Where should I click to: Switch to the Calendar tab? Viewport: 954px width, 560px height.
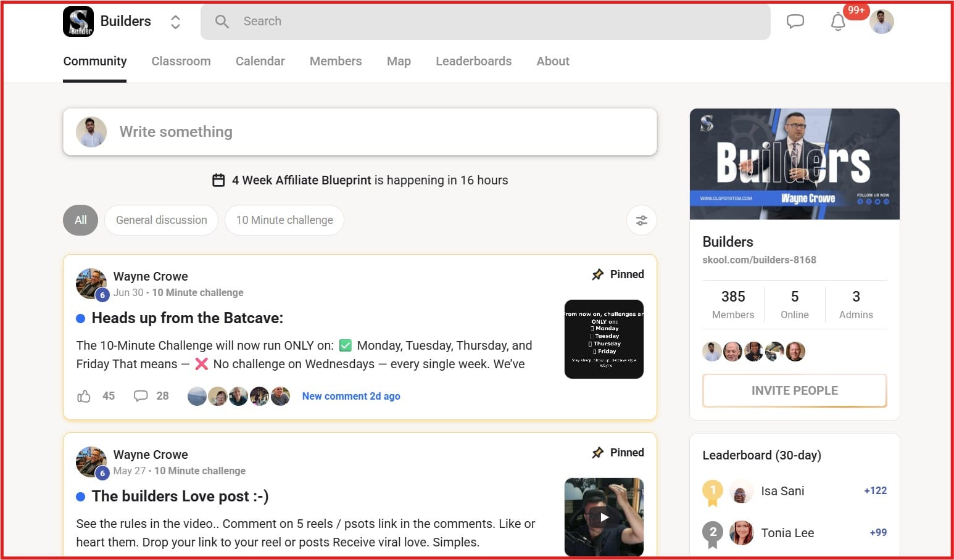pyautogui.click(x=260, y=61)
